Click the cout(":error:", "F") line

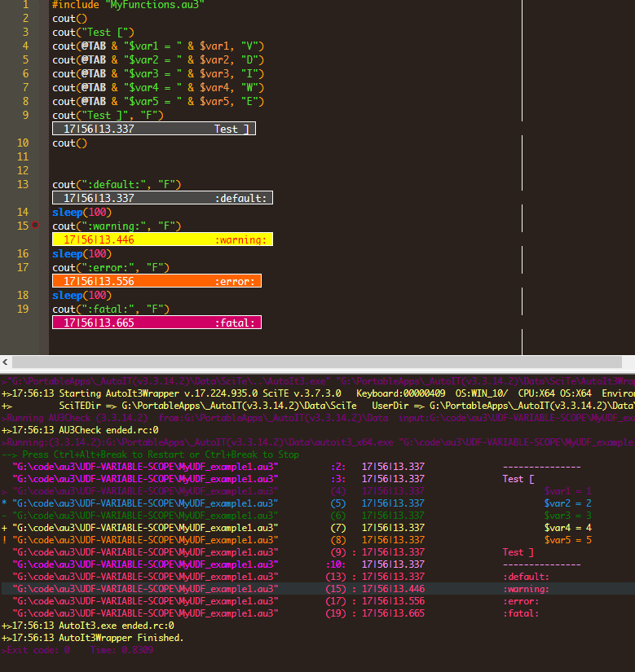111,267
